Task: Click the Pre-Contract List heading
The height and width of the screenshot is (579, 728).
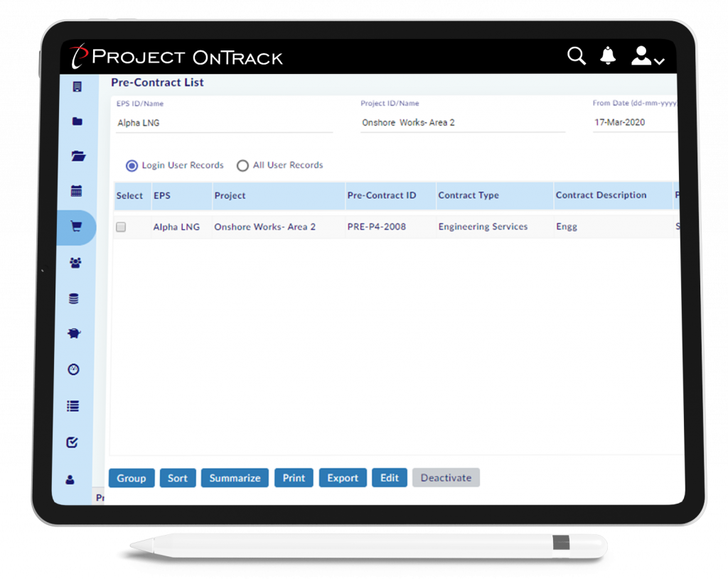Action: click(157, 82)
